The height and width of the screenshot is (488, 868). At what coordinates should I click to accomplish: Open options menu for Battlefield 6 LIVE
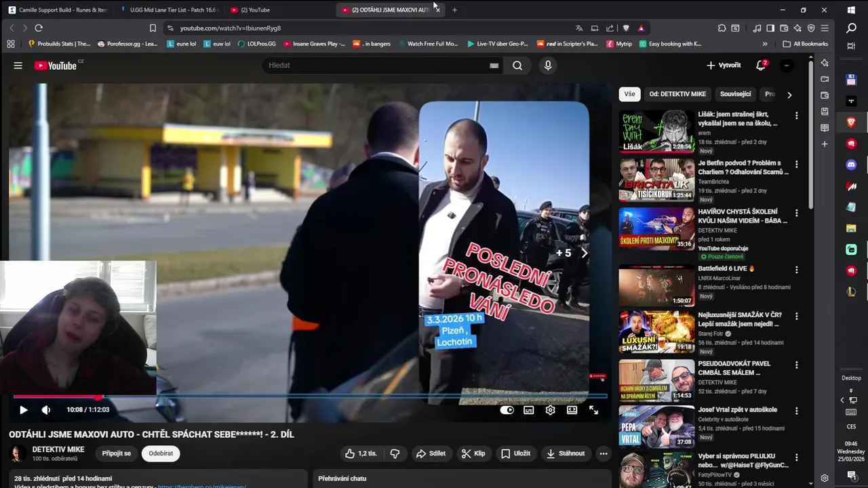[x=797, y=270]
